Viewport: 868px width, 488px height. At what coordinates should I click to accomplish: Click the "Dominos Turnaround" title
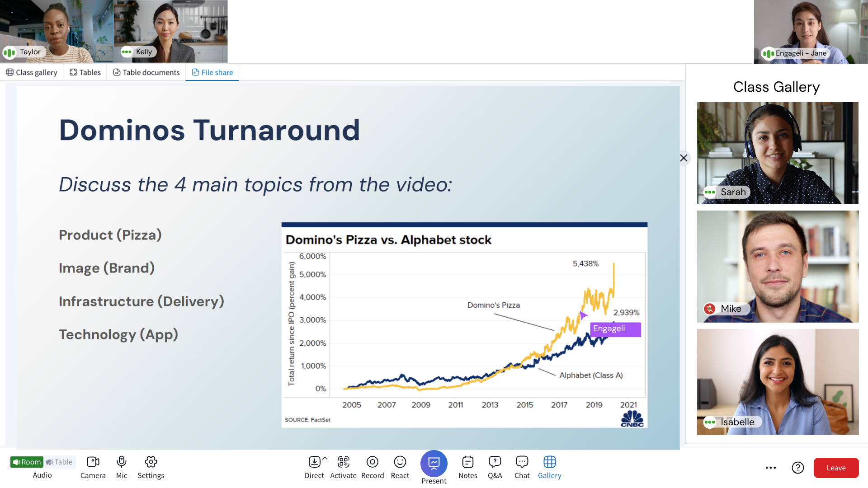click(x=209, y=130)
